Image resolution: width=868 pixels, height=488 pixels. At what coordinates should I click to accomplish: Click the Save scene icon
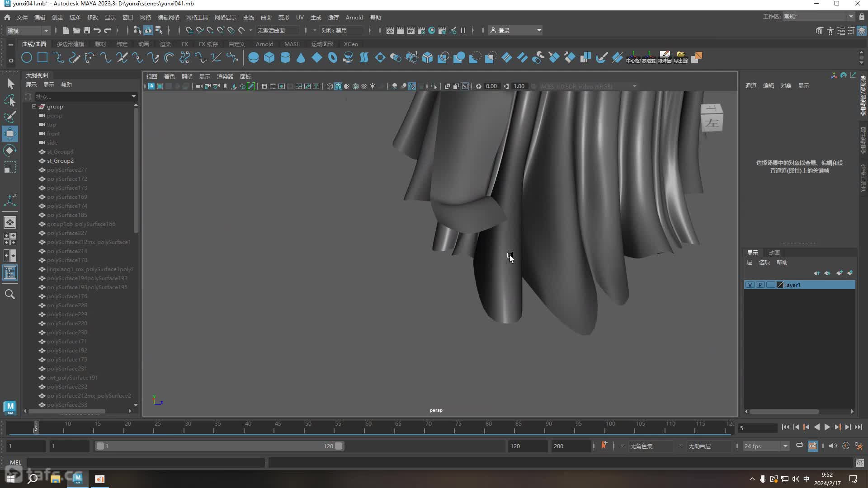tap(87, 30)
